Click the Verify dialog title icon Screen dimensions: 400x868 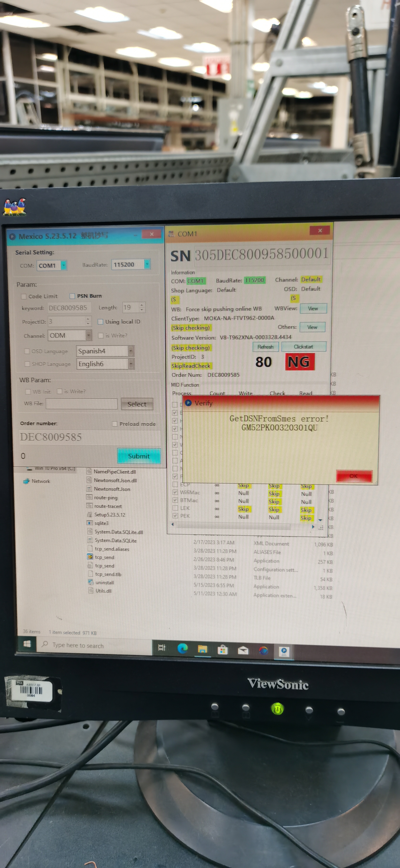pos(189,403)
